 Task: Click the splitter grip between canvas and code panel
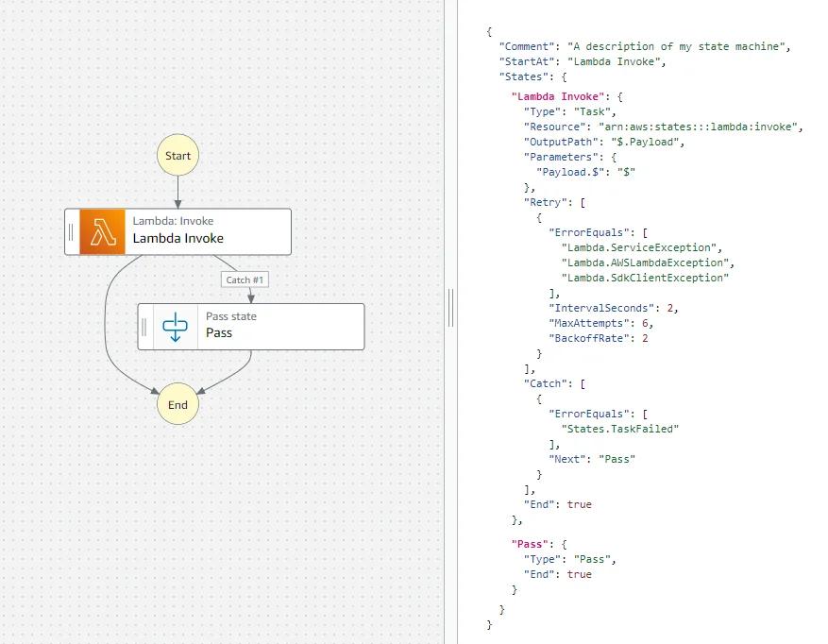point(449,307)
